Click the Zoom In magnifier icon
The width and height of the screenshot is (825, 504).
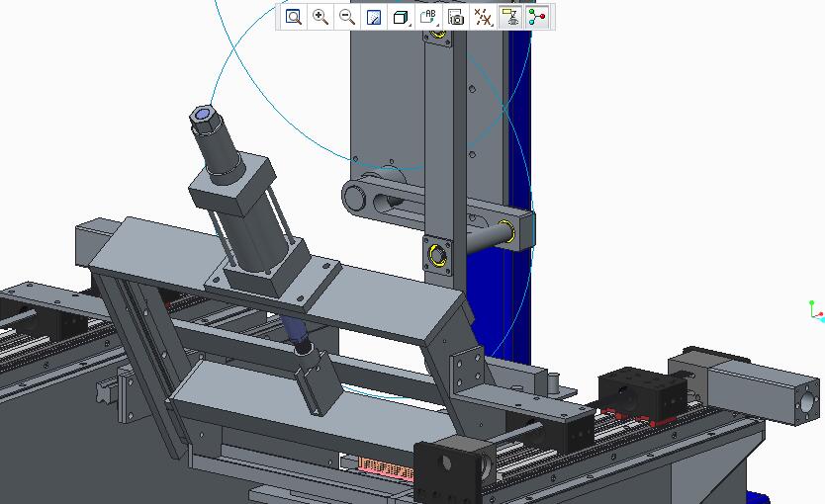click(321, 17)
